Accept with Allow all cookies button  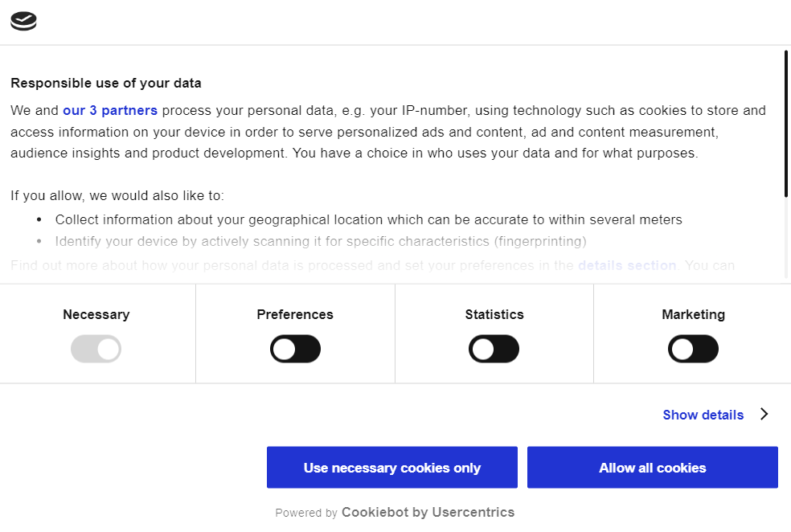652,468
